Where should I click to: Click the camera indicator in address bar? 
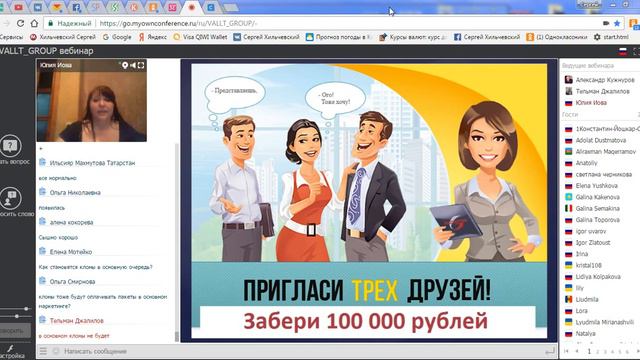coord(606,23)
